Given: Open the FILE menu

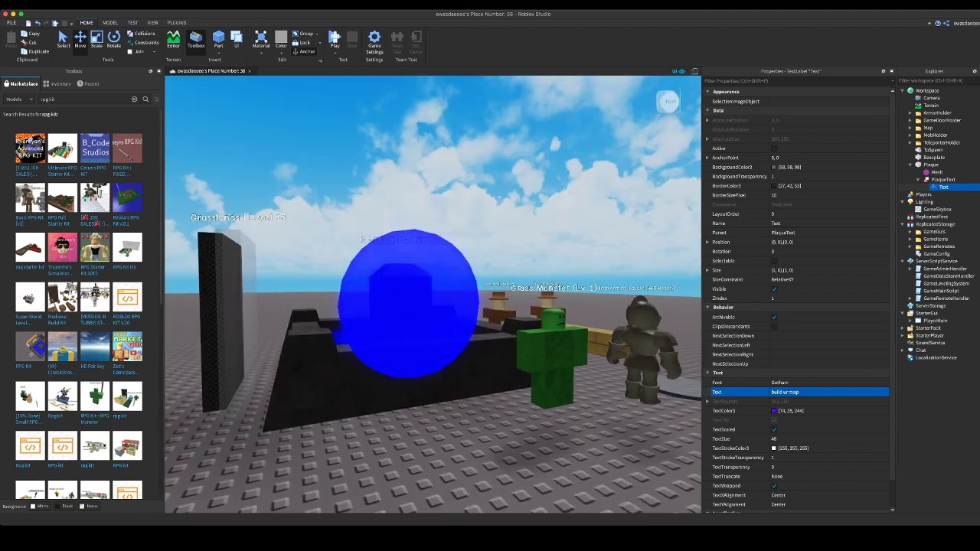Looking at the screenshot, I should [x=11, y=23].
